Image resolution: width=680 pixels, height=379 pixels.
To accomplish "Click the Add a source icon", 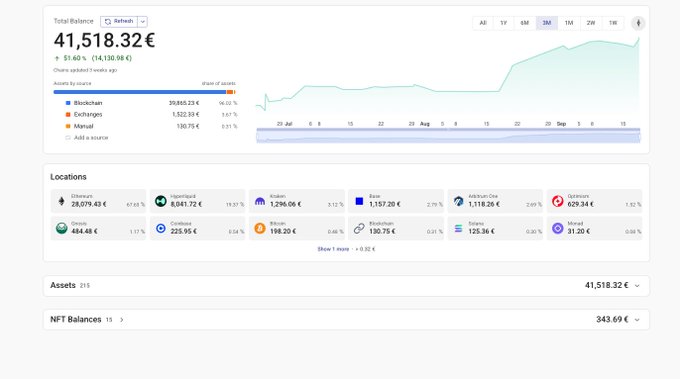I will click(68, 137).
